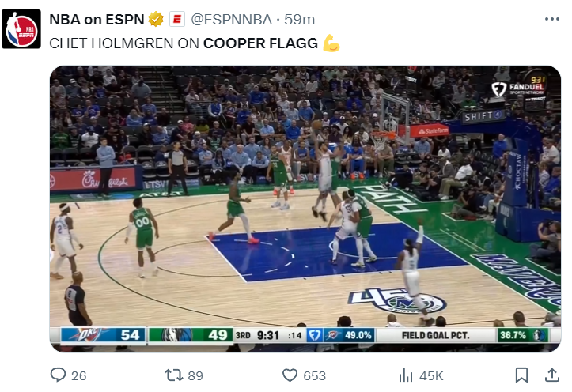572x392 pixels.
Task: Click the tweet text about Cooper Flagg
Action: [x=184, y=43]
